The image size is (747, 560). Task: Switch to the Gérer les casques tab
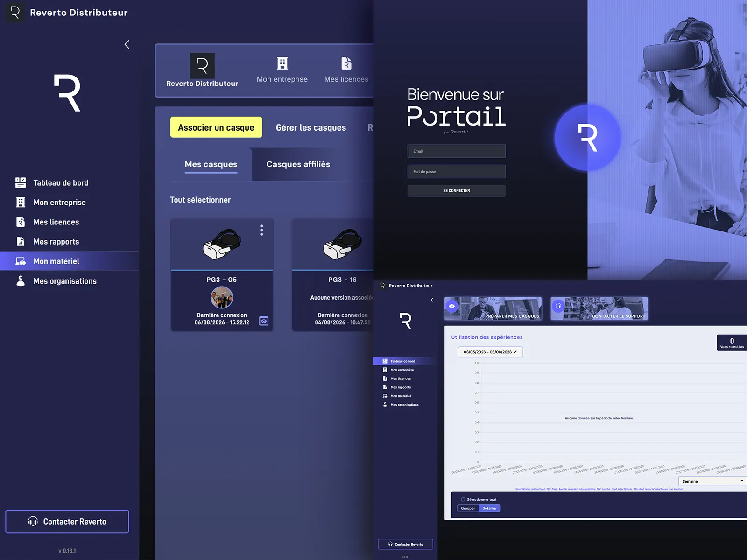point(311,127)
